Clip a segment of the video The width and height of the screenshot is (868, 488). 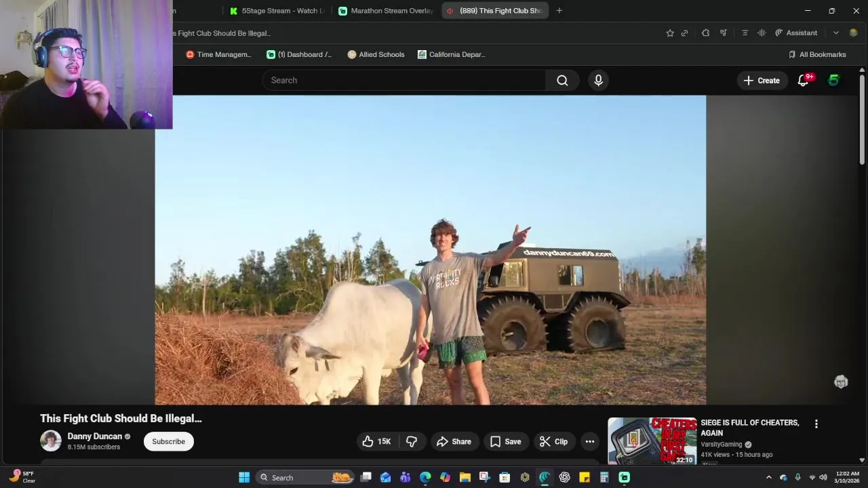pyautogui.click(x=554, y=441)
